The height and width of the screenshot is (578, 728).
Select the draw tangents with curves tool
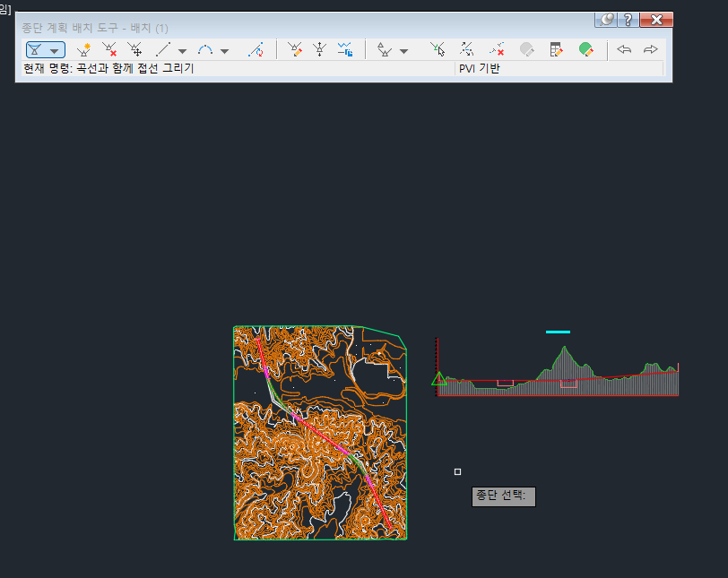point(37,50)
